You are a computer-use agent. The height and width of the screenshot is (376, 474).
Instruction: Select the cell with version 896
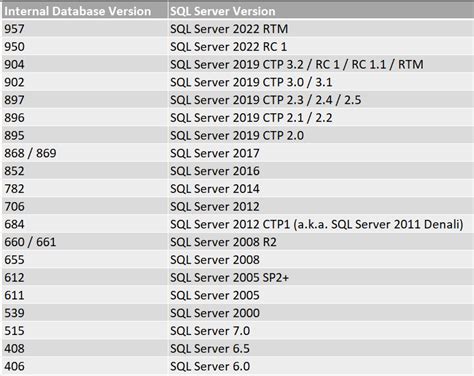85,117
